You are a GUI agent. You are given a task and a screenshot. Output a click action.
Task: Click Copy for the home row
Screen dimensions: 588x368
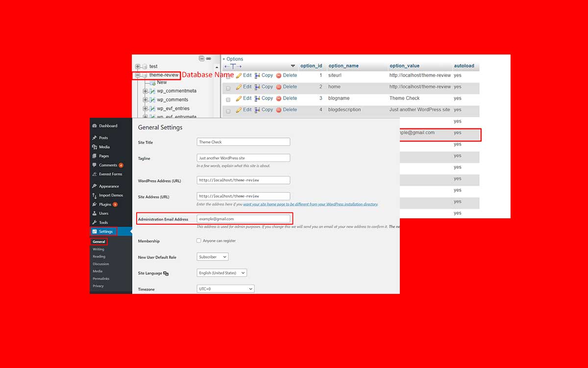click(264, 87)
